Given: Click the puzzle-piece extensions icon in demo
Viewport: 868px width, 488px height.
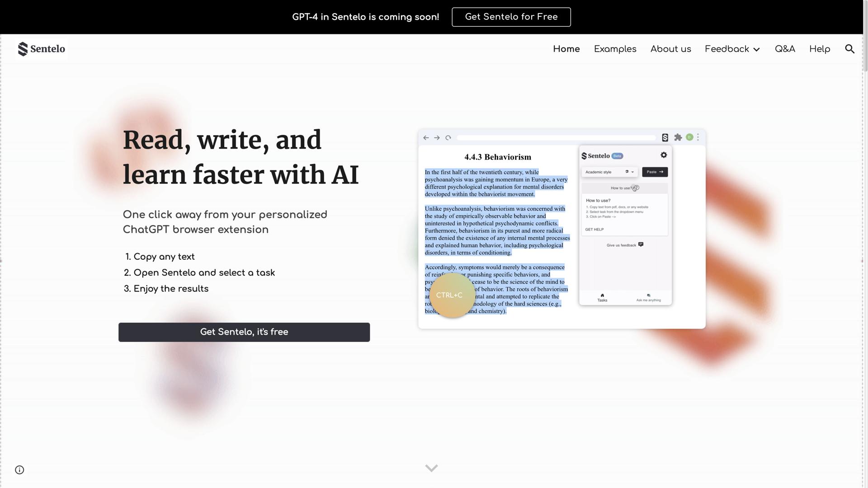Looking at the screenshot, I should coord(678,137).
